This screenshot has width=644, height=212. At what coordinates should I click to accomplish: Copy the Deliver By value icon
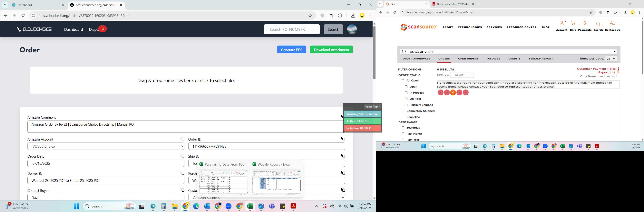[182, 173]
